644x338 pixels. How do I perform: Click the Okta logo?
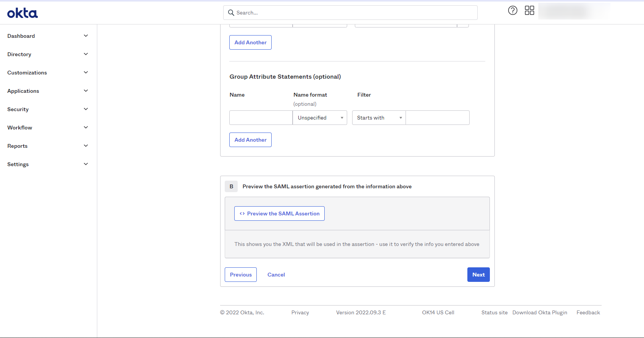pos(23,13)
